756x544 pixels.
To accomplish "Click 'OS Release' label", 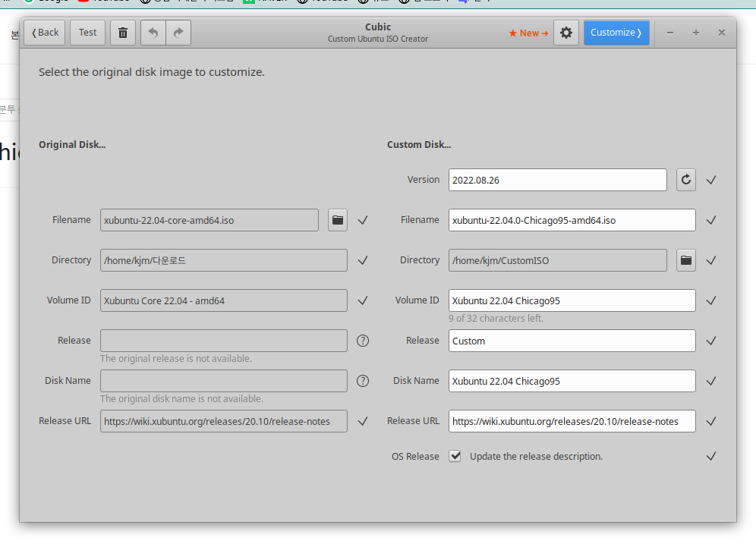I will tap(415, 456).
